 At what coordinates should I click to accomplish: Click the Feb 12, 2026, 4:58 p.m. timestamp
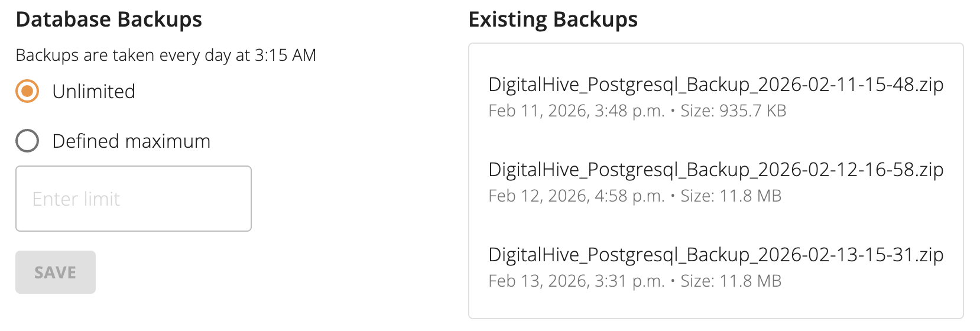coord(576,196)
